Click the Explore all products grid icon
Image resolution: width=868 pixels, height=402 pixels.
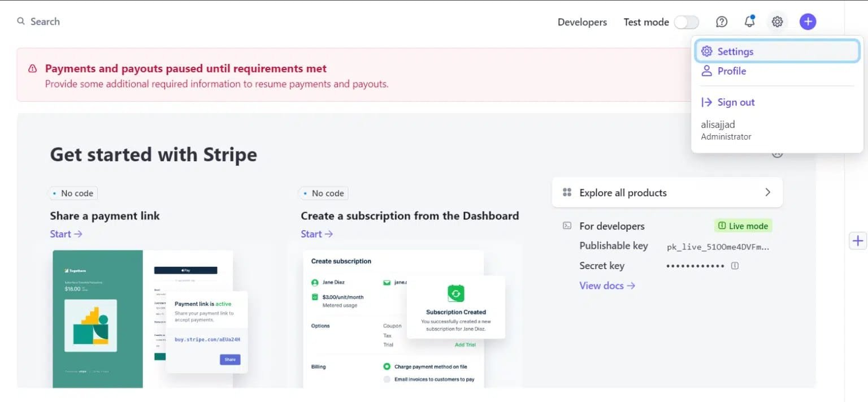pyautogui.click(x=567, y=192)
